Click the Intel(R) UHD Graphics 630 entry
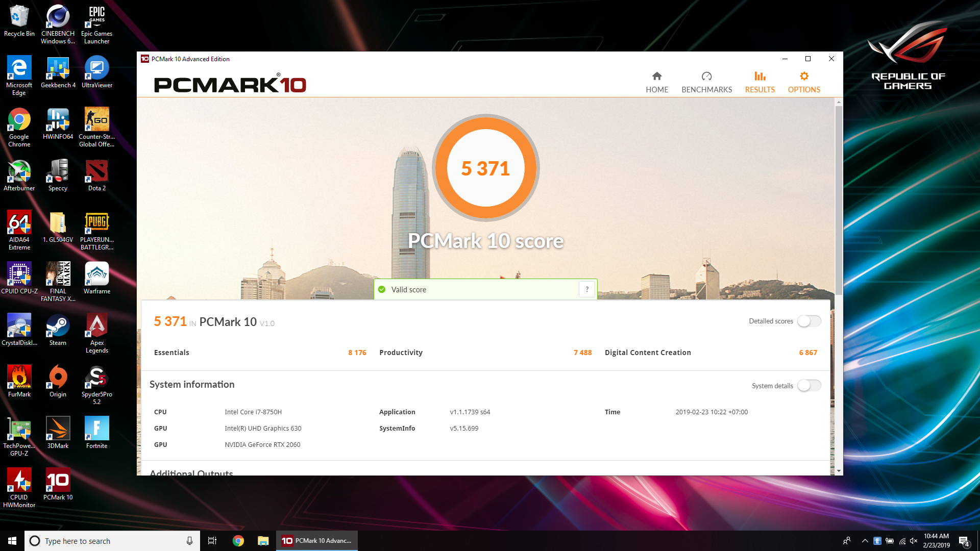This screenshot has height=551, width=980. click(x=263, y=428)
